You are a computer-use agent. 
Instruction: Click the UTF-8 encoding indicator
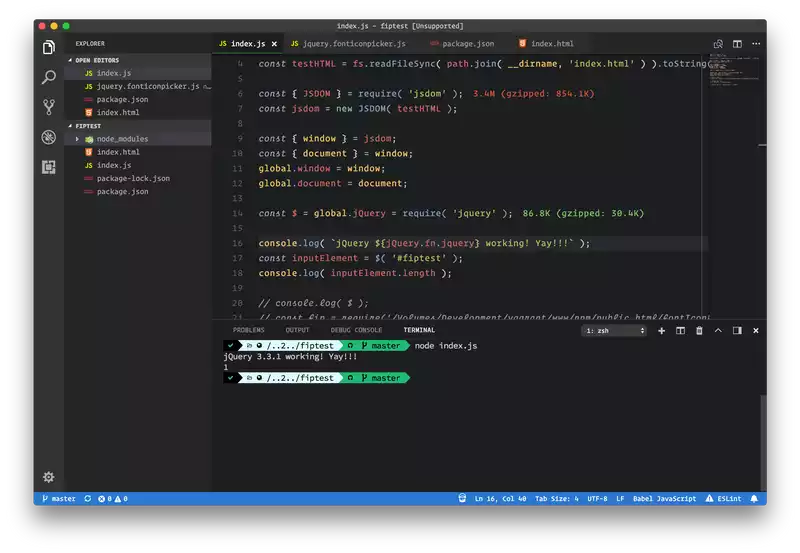[x=597, y=498]
